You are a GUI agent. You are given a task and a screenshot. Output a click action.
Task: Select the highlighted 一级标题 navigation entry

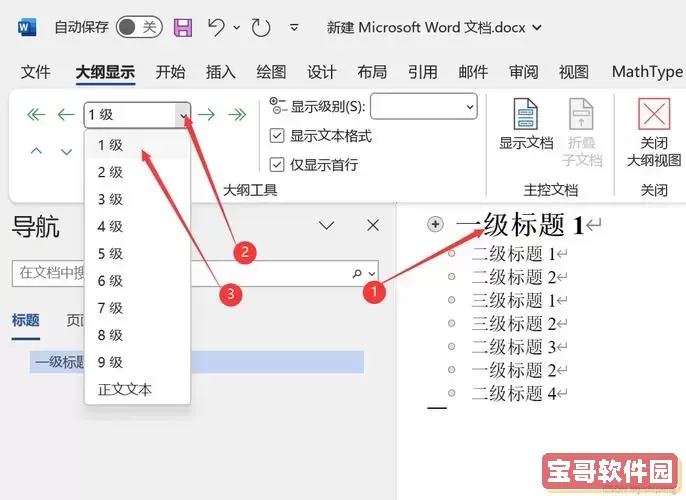[197, 362]
